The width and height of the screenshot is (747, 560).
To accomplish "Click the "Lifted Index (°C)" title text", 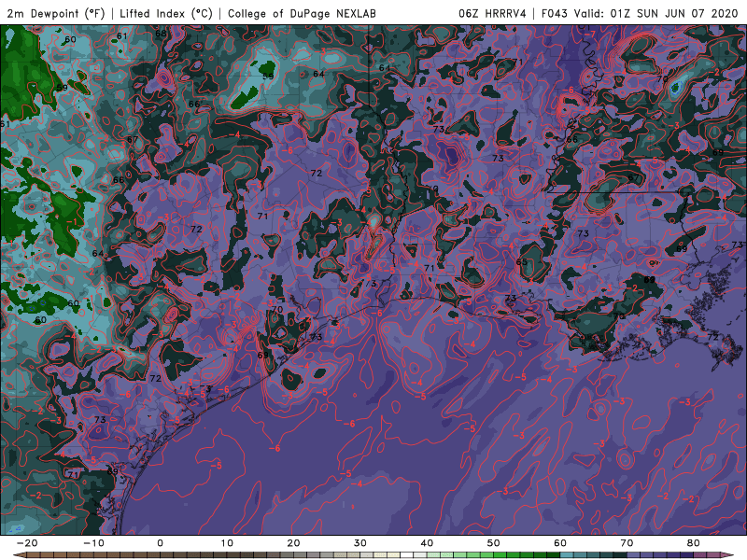I will (166, 13).
